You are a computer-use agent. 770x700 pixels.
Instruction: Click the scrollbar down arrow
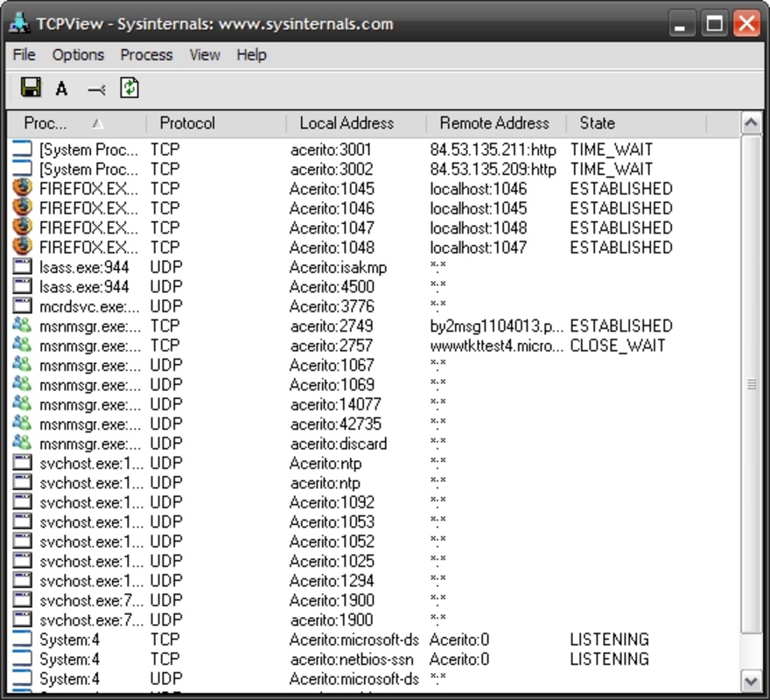[751, 680]
